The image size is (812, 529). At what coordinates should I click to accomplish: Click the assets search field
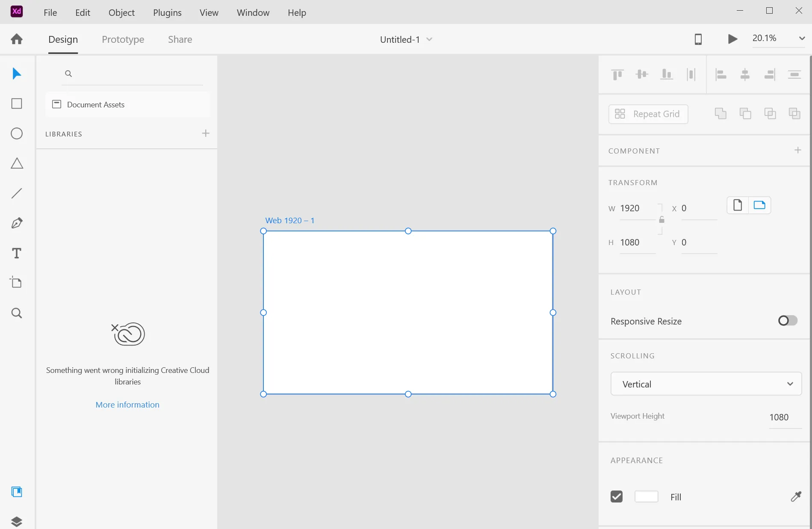click(x=132, y=74)
